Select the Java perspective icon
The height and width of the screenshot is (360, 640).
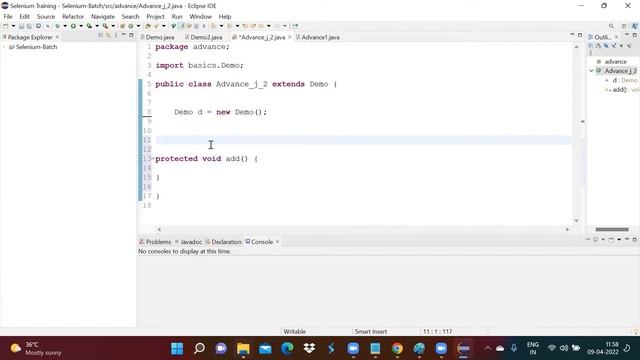[x=635, y=26]
